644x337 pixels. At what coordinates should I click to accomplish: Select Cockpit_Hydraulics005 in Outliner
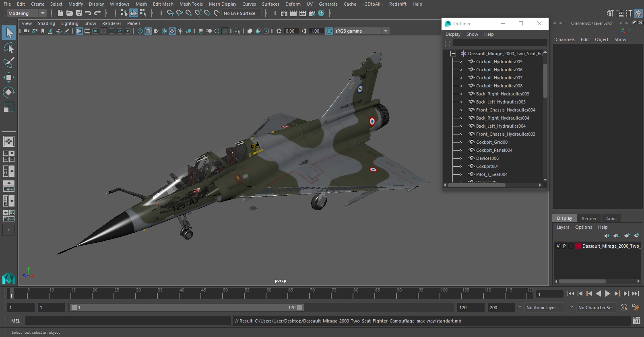pyautogui.click(x=499, y=62)
